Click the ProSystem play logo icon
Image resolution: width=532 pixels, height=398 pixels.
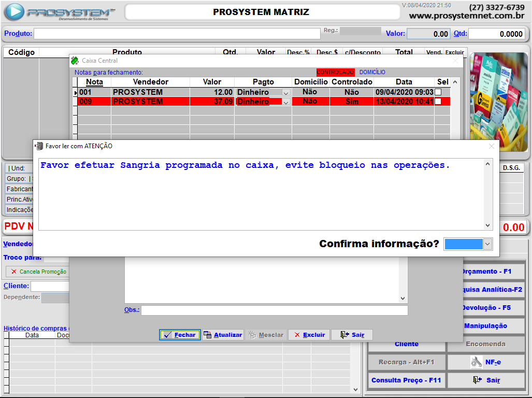[15, 11]
